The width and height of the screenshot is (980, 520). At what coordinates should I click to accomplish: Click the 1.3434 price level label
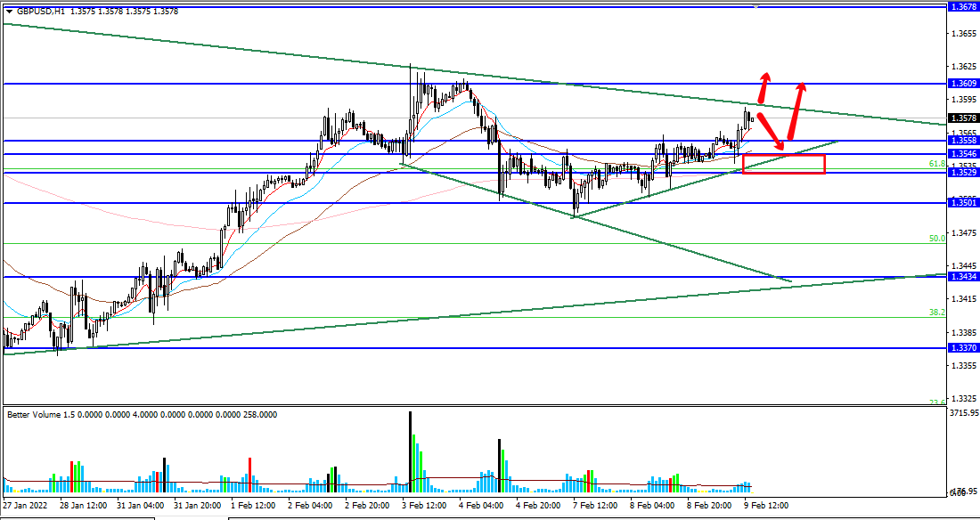pyautogui.click(x=962, y=277)
